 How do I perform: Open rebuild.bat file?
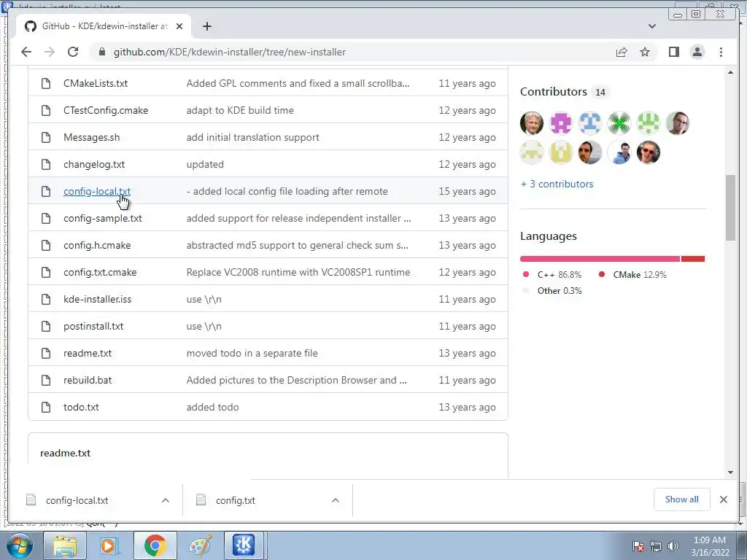click(x=88, y=381)
